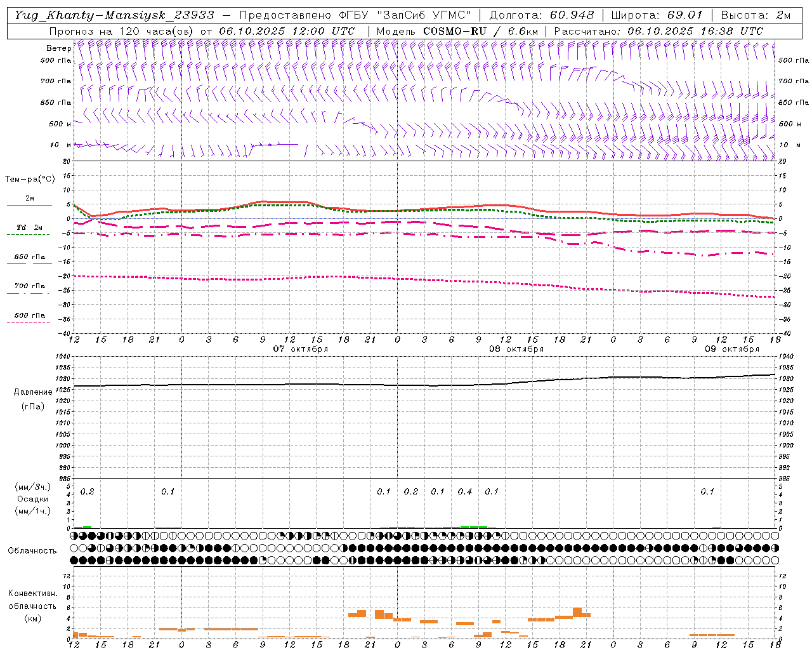
Task: Click the solid red 2м legend line
Action: click(29, 205)
